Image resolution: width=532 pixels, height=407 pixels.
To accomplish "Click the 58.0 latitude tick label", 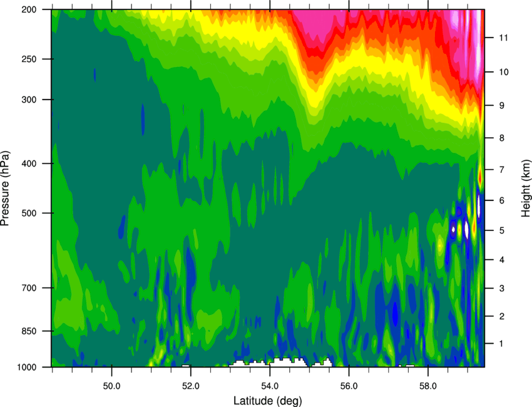I will pos(428,386).
